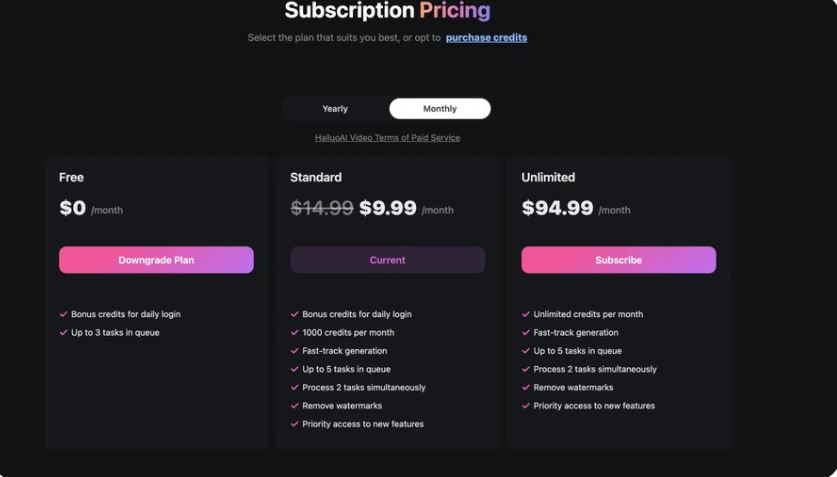Subscribe to the Unlimited plan
837x477 pixels.
click(618, 260)
